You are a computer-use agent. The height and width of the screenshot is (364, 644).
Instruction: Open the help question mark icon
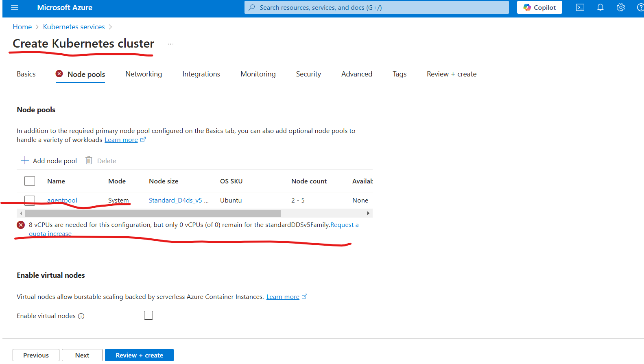640,7
